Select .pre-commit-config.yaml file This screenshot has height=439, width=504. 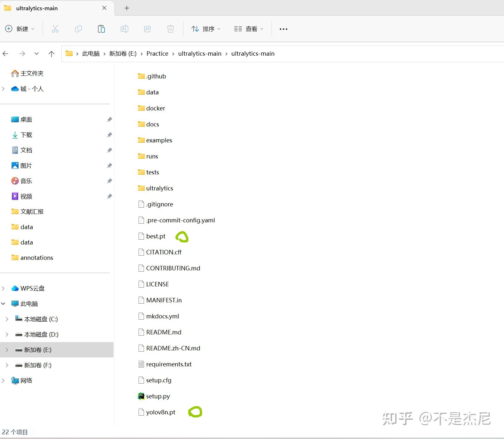tap(176, 220)
